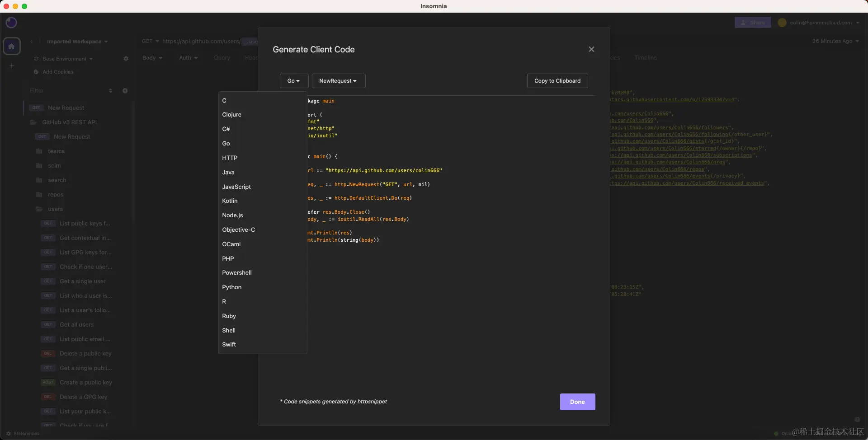This screenshot has width=868, height=440.
Task: Open the Body tab dropdown
Action: point(152,58)
